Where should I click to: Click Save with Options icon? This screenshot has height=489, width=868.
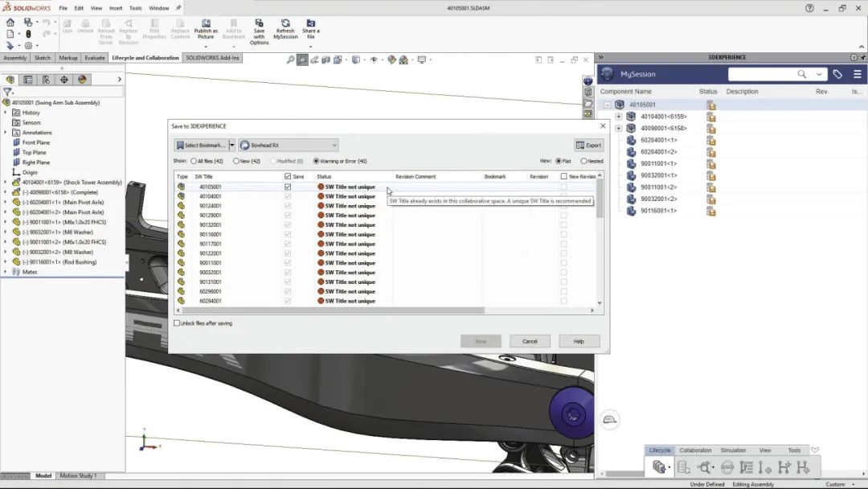(x=259, y=23)
